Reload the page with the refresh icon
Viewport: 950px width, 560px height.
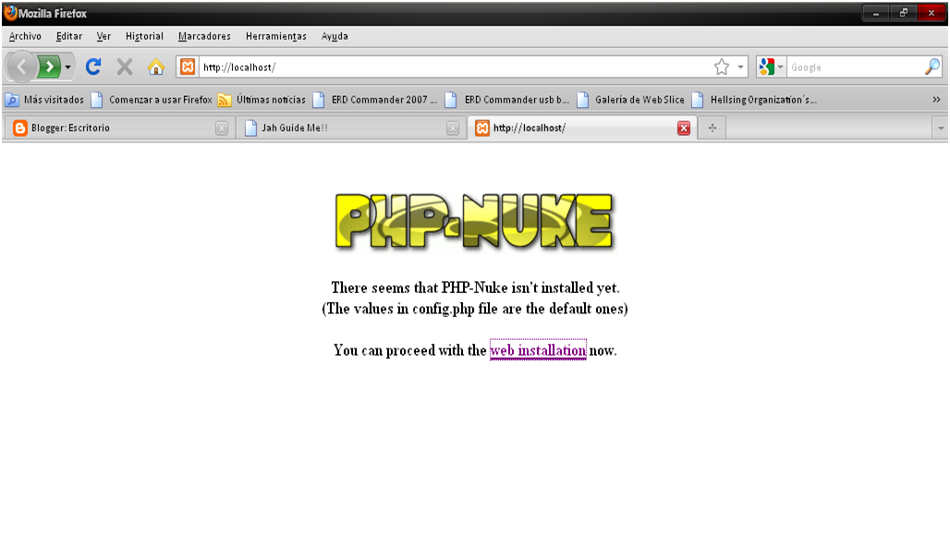(91, 67)
